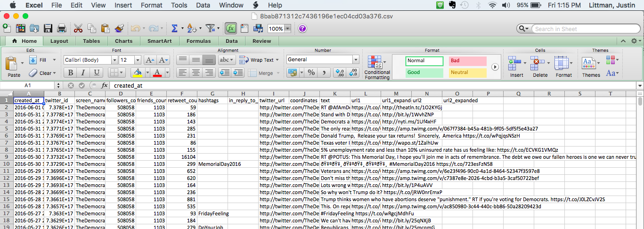
Task: Open the Review ribbon tab
Action: coord(261,41)
